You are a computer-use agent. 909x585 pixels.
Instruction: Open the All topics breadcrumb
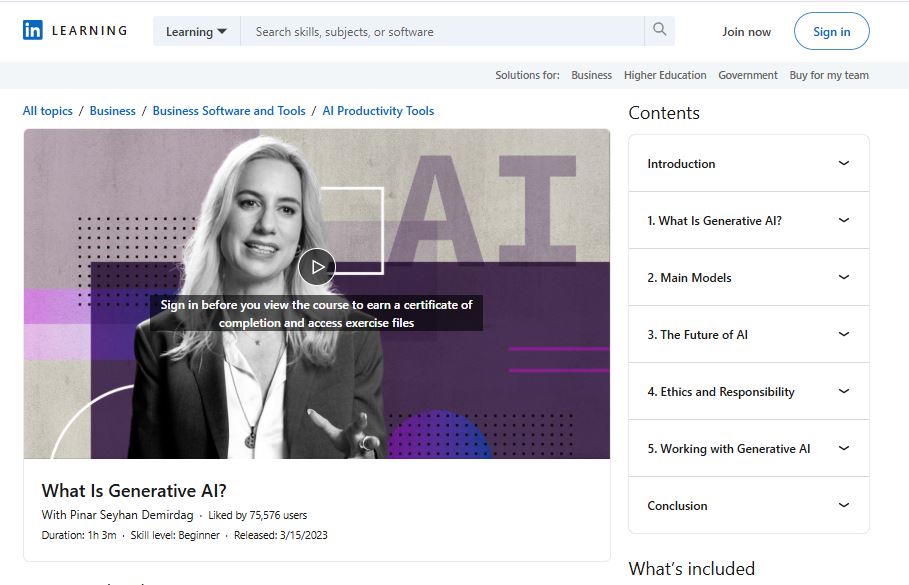[48, 111]
